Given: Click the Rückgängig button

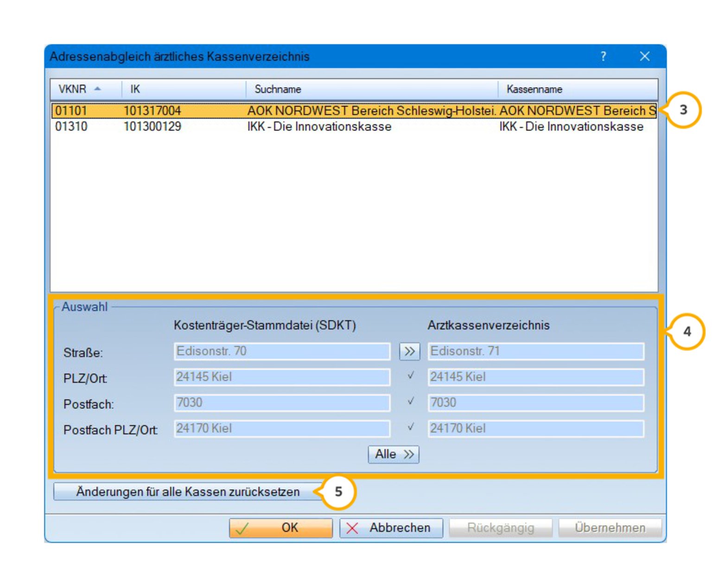Looking at the screenshot, I should click(x=501, y=528).
